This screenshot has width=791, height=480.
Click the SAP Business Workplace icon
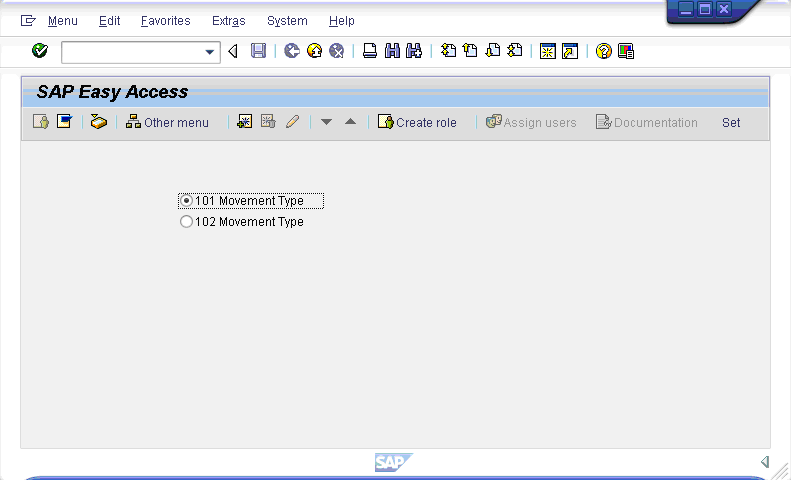(98, 122)
